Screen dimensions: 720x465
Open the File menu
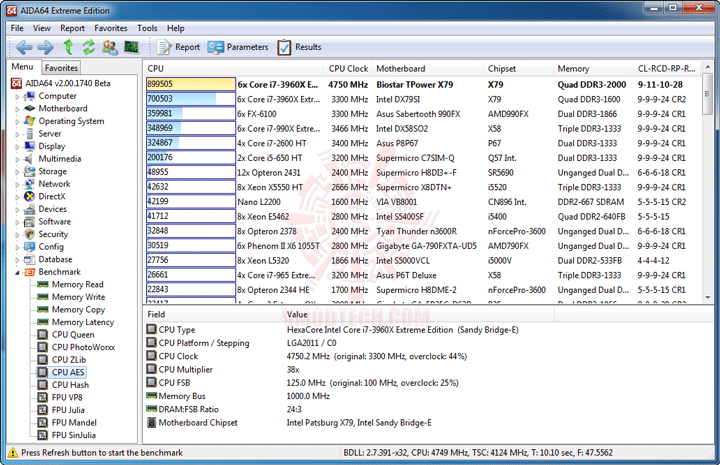(17, 28)
